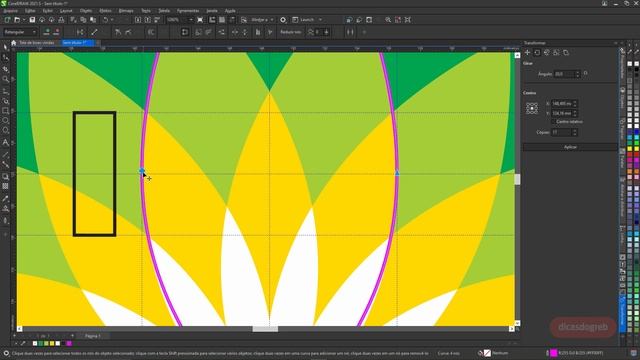Screen dimensions: 640x360
Task: Click the Print icon in toolbar
Action: [61, 20]
